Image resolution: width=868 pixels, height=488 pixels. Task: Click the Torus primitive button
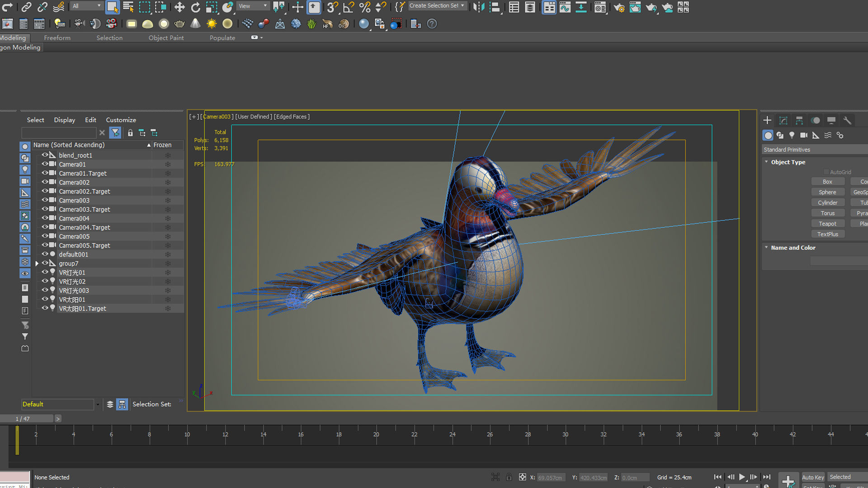tap(827, 213)
